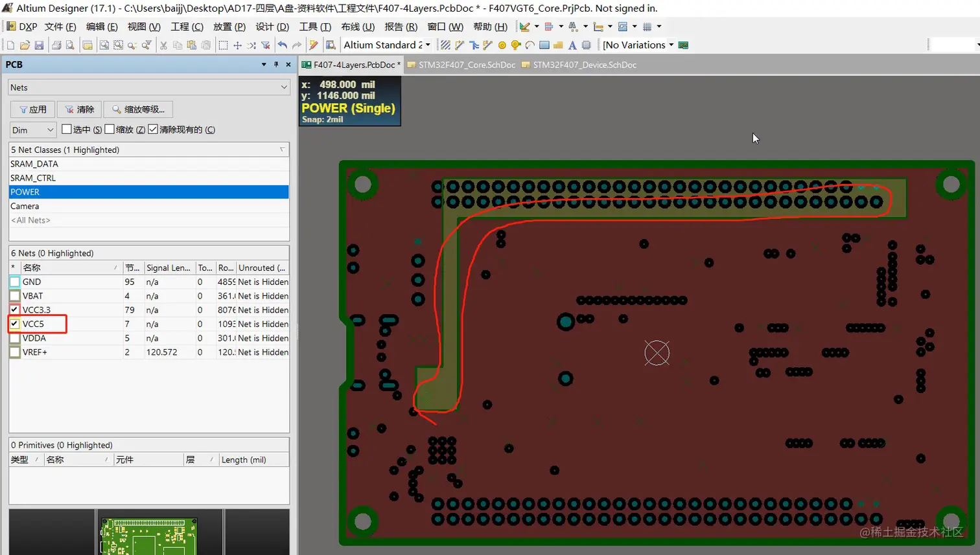980x555 pixels.
Task: Expand the Dim mode dropdown
Action: (50, 130)
